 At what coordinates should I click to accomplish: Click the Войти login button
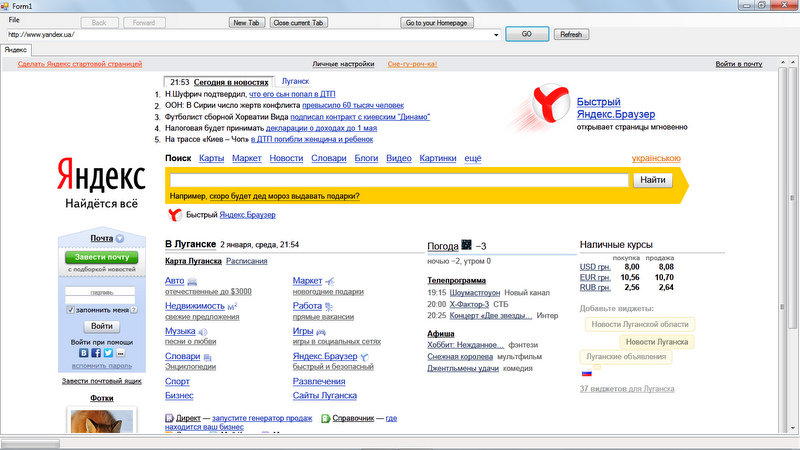click(102, 326)
